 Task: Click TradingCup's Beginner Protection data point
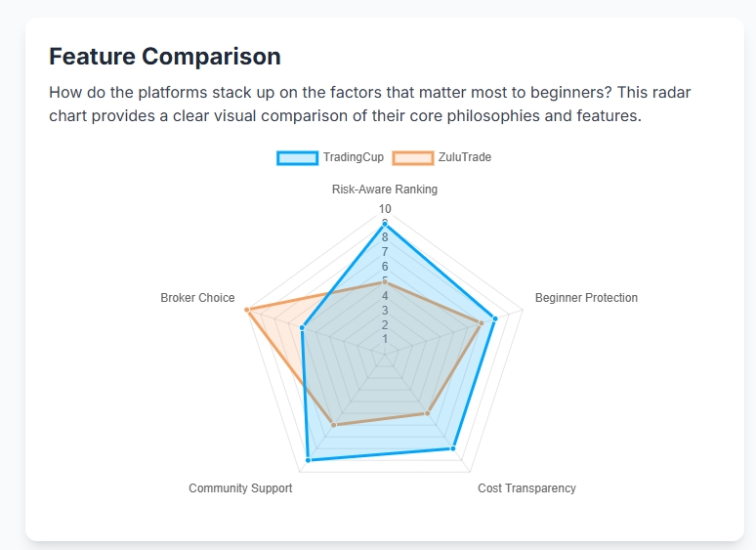click(495, 318)
